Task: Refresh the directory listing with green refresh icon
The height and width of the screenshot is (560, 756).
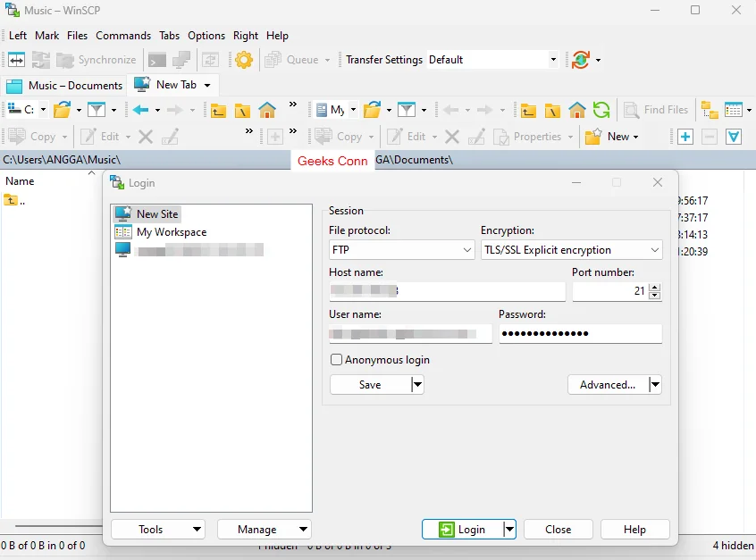Action: (601, 110)
